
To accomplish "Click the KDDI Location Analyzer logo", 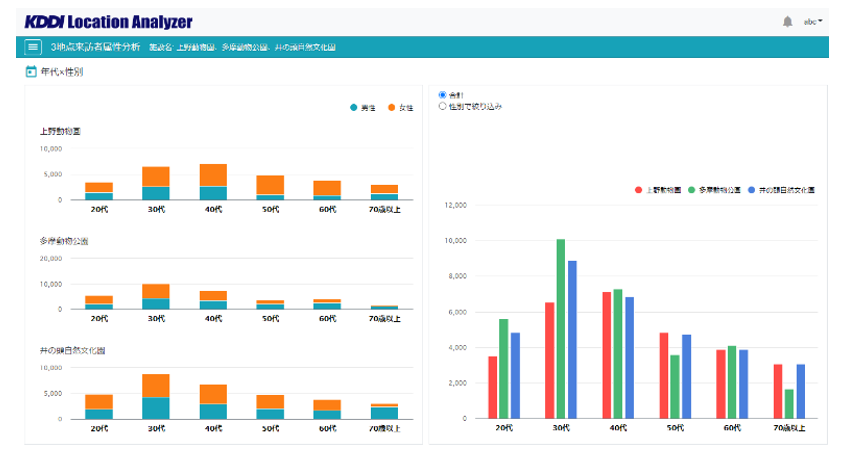I will click(x=108, y=21).
